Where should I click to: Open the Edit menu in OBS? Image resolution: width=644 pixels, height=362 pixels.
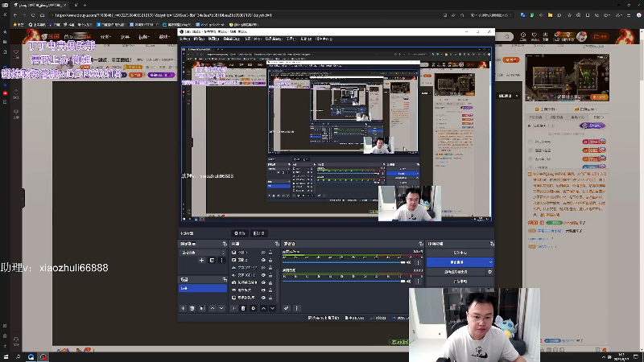coord(199,39)
